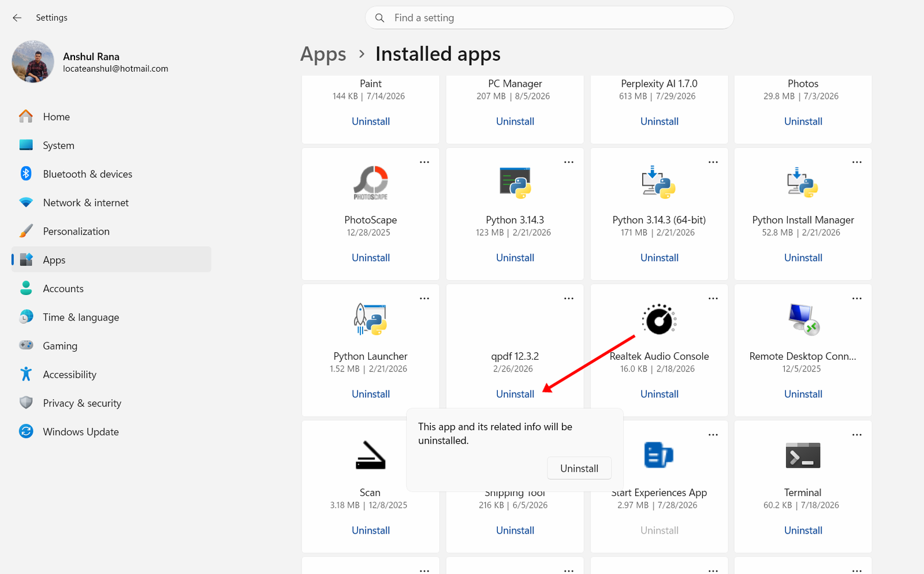Open more options for Start Experiences App
The width and height of the screenshot is (924, 574).
tap(713, 435)
